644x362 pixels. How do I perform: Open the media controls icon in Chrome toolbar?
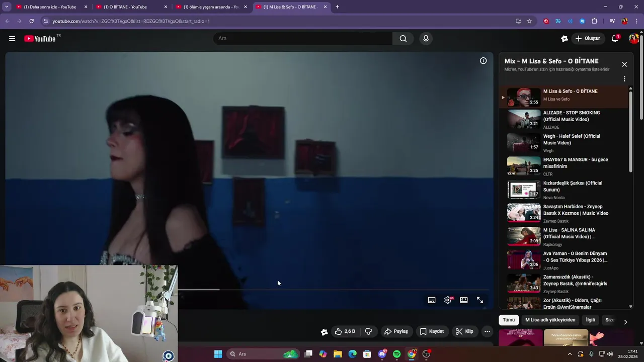[x=612, y=21]
